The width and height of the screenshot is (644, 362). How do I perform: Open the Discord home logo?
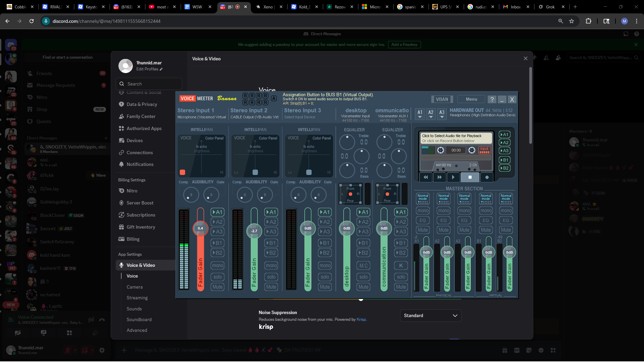pyautogui.click(x=11, y=45)
